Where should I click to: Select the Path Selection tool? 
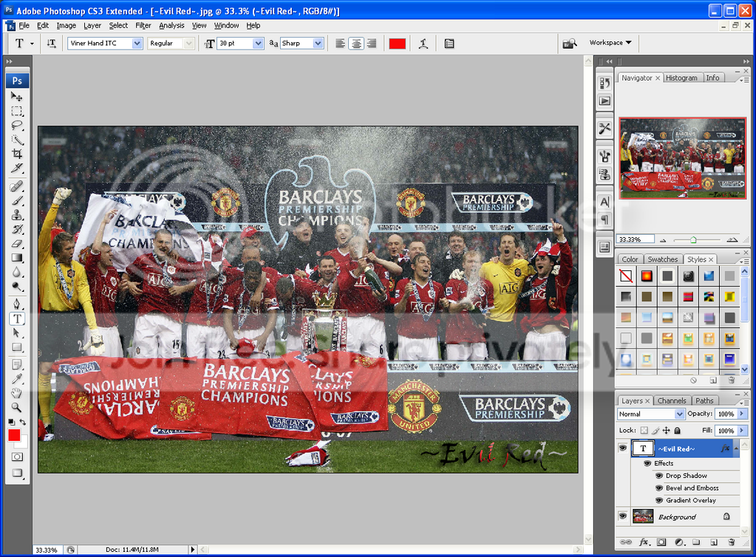click(17, 333)
